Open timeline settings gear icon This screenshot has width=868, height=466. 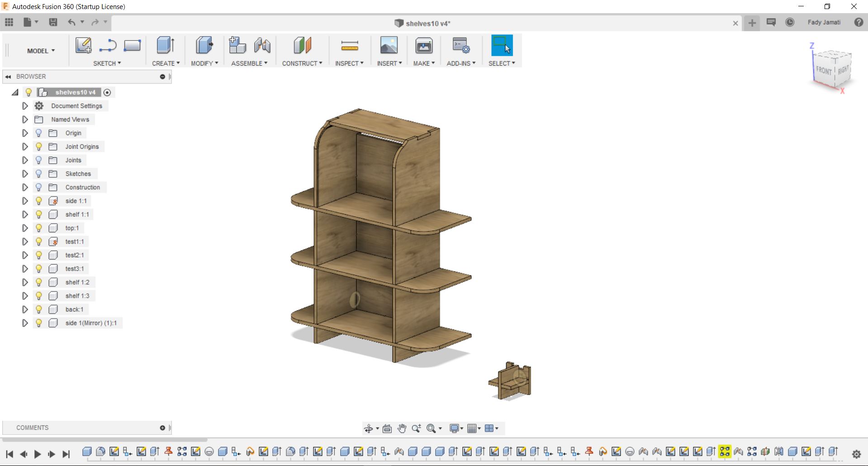tap(856, 454)
